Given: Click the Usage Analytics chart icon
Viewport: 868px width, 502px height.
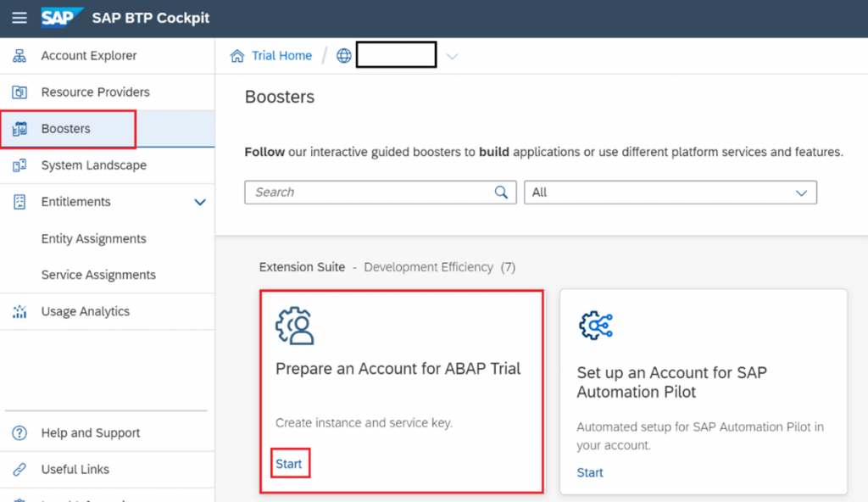Looking at the screenshot, I should pos(19,311).
